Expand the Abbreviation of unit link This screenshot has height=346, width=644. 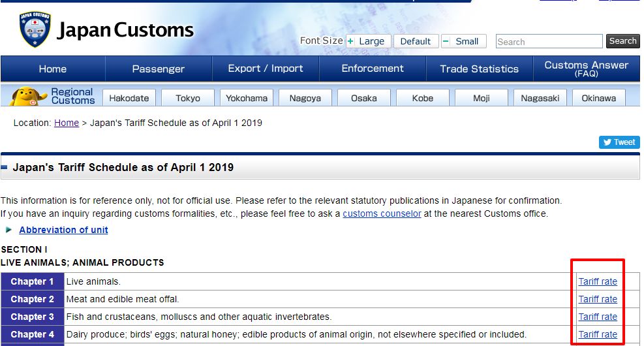tap(63, 230)
